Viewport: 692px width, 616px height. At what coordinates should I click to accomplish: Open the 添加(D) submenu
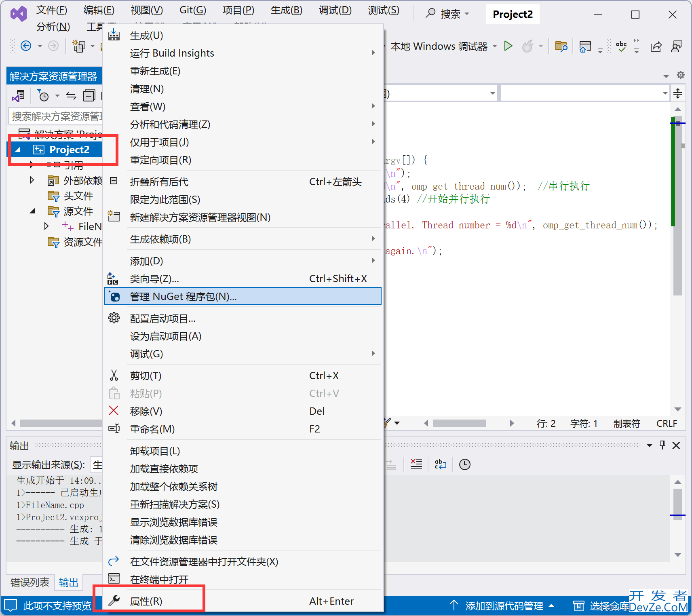243,261
